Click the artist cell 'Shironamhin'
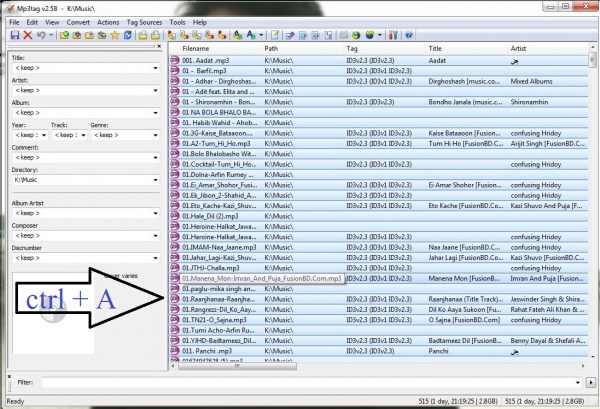 pyautogui.click(x=529, y=102)
